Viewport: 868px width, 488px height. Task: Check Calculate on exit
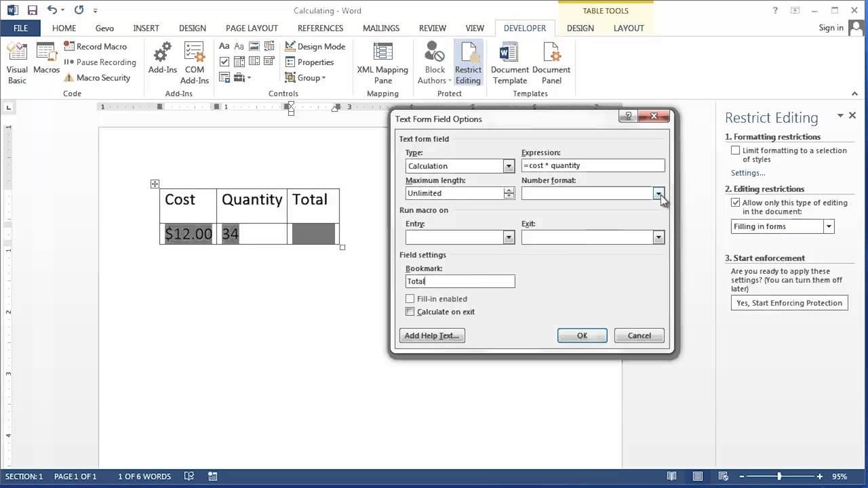[410, 312]
